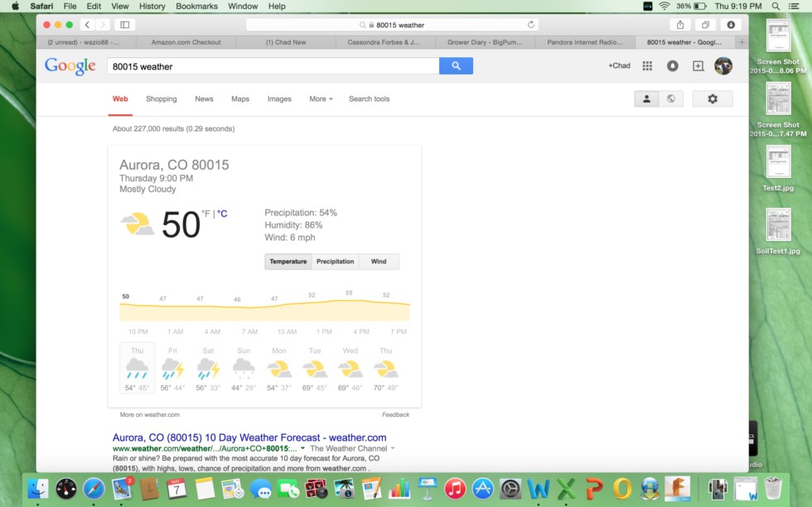Switch temperature unit to °C
Viewport: 812px width, 507px height.
[222, 214]
